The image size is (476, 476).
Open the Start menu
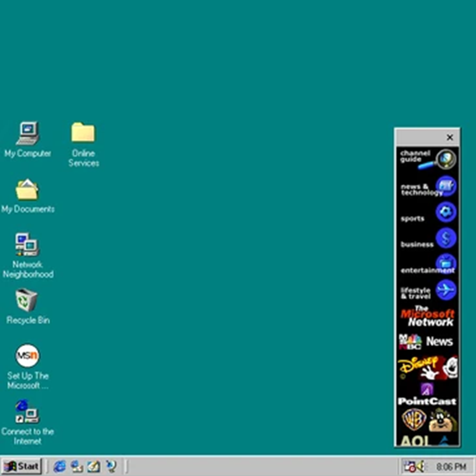click(21, 466)
